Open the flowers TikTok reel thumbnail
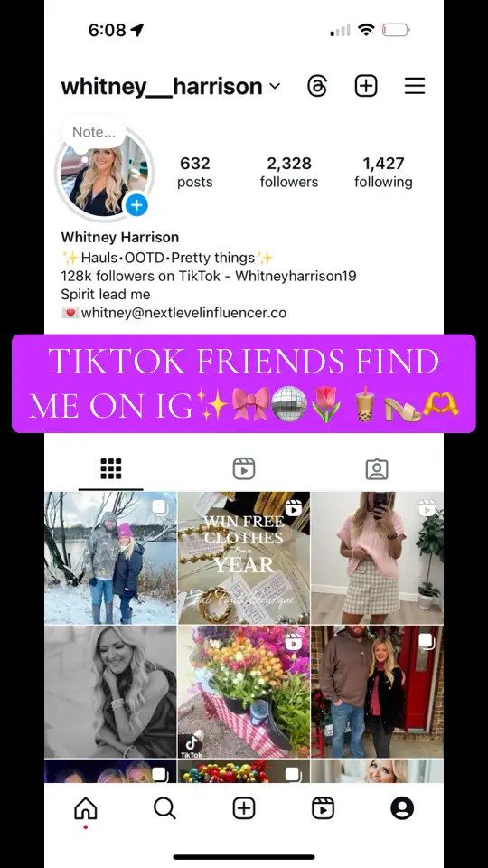This screenshot has width=488, height=868. click(x=244, y=692)
